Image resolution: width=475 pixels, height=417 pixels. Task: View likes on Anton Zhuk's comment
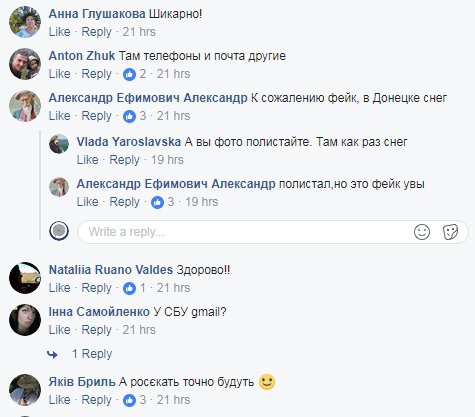click(x=134, y=74)
